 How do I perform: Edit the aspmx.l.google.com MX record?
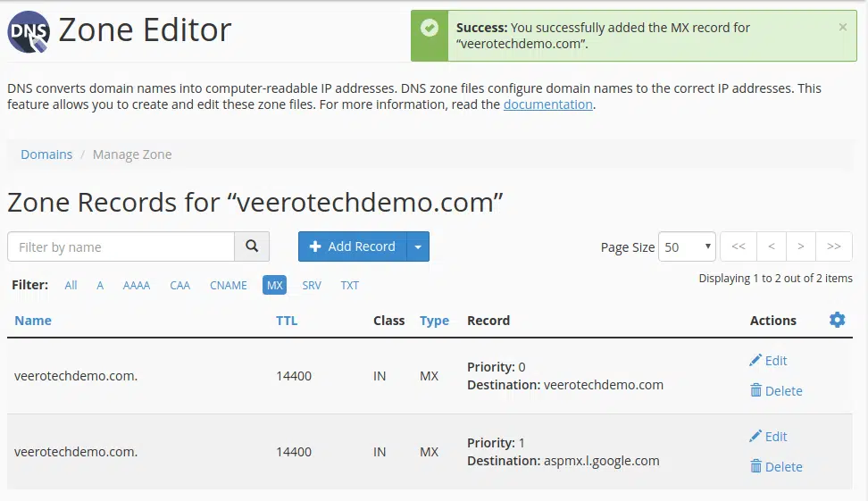click(x=768, y=436)
